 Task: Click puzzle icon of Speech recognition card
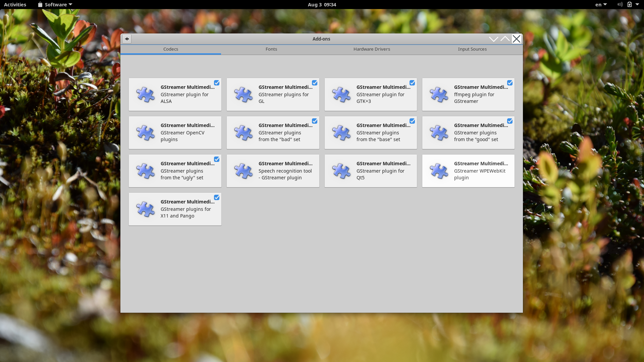point(243,171)
